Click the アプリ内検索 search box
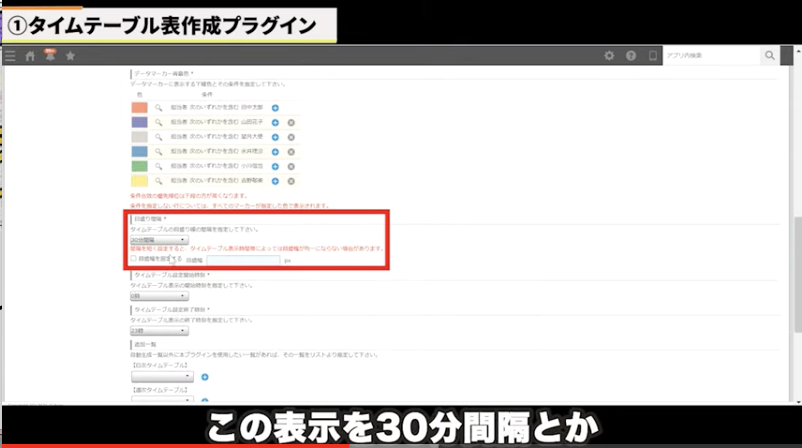 pyautogui.click(x=710, y=56)
